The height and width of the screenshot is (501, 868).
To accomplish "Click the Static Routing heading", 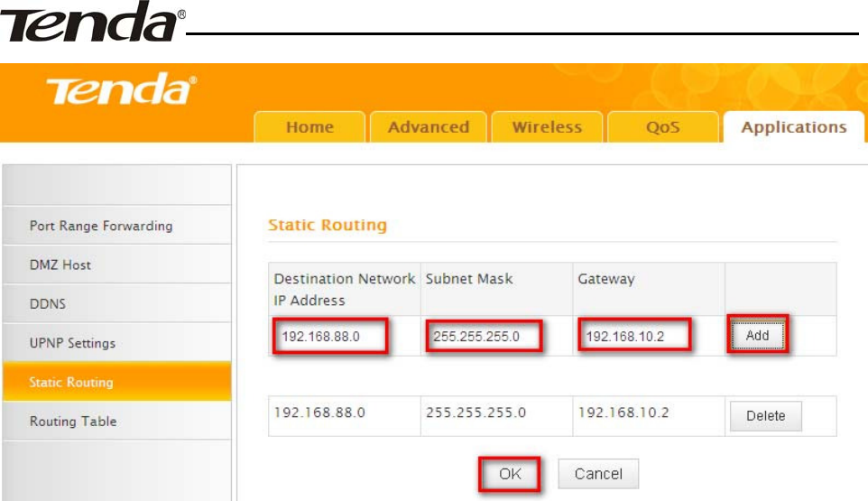I will click(328, 225).
